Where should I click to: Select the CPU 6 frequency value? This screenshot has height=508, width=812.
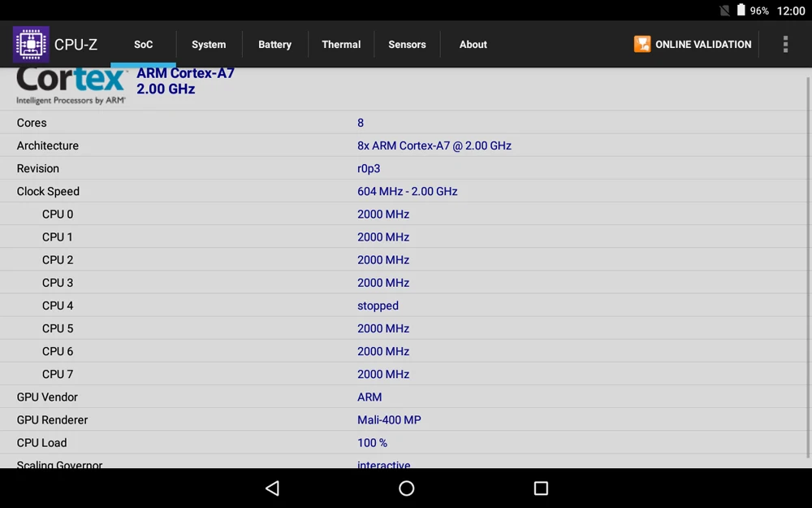tap(383, 351)
